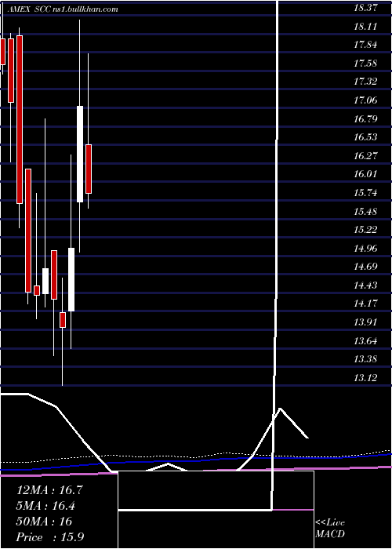Click the 16.53 price axis label

(365, 137)
